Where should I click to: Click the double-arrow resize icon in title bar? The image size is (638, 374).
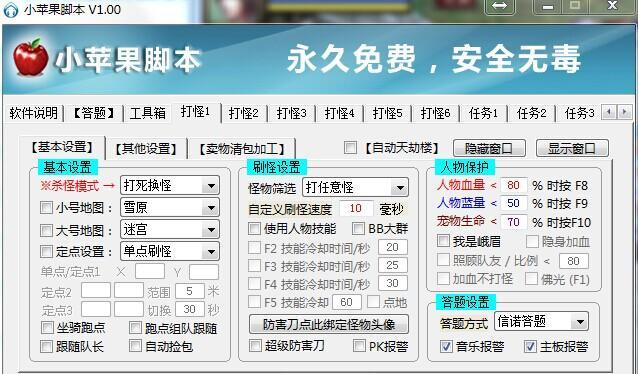pyautogui.click(x=499, y=6)
